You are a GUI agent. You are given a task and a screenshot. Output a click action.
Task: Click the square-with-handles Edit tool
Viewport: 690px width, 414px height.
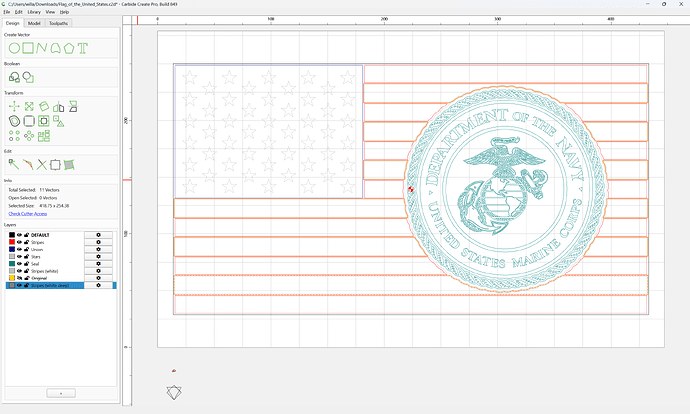(55, 165)
